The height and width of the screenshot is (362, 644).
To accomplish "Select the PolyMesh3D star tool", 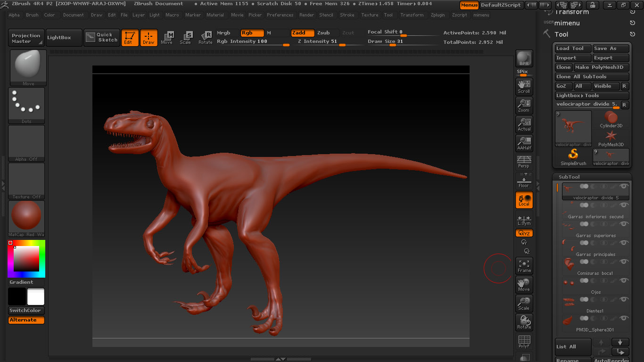I will coord(611,139).
